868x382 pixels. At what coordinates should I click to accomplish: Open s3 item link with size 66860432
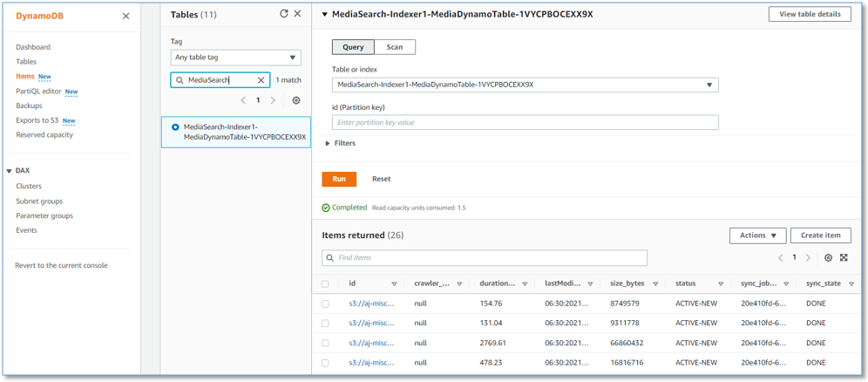(x=371, y=343)
